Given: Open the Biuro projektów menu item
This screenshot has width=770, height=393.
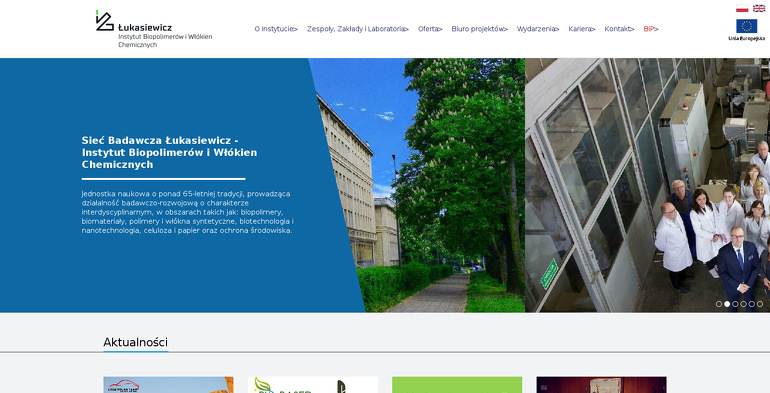Looking at the screenshot, I should pos(480,29).
